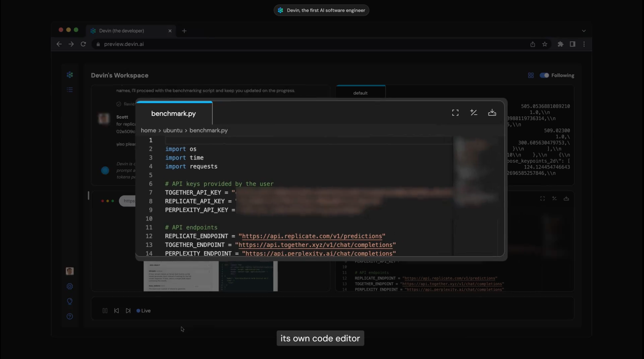Open settings gear in the sidebar
The height and width of the screenshot is (359, 644).
70,286
